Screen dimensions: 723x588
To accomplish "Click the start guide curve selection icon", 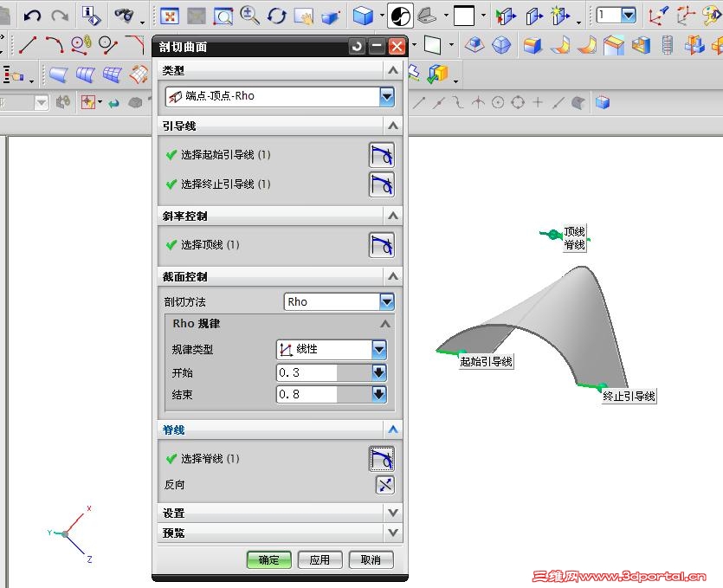I will point(382,155).
